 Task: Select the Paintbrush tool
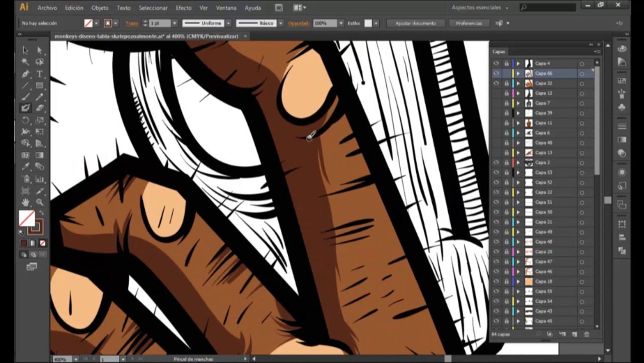click(x=25, y=97)
